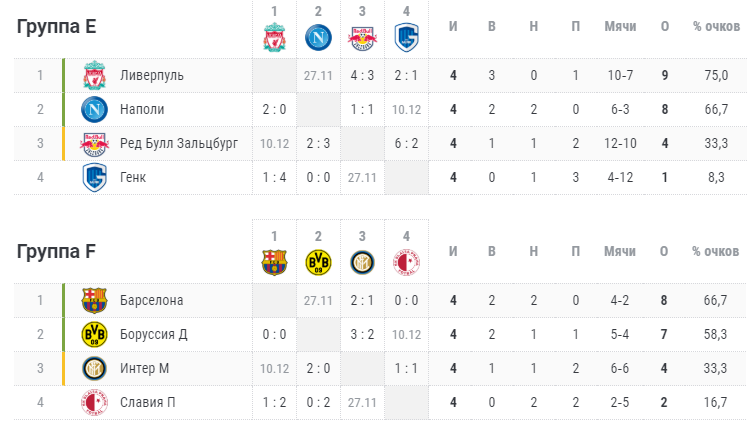Screen dimensions: 753x430
Task: Open Ред Булл Зальцбург team link
Action: point(179,144)
